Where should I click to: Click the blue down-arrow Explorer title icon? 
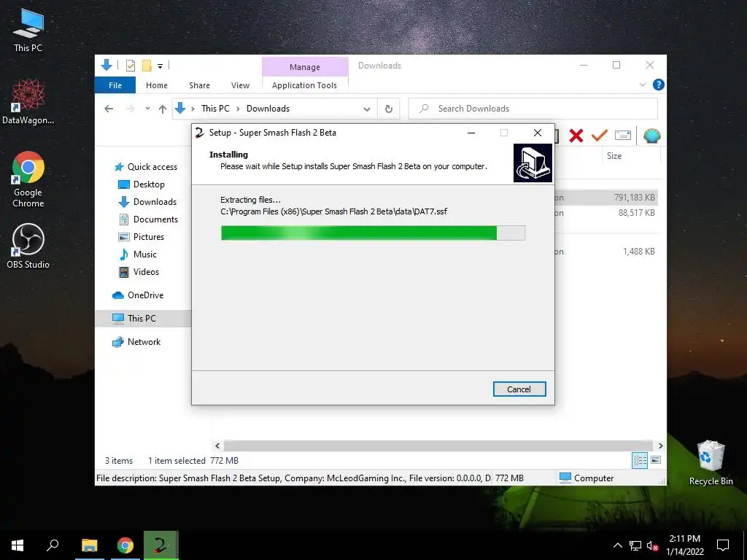[107, 65]
